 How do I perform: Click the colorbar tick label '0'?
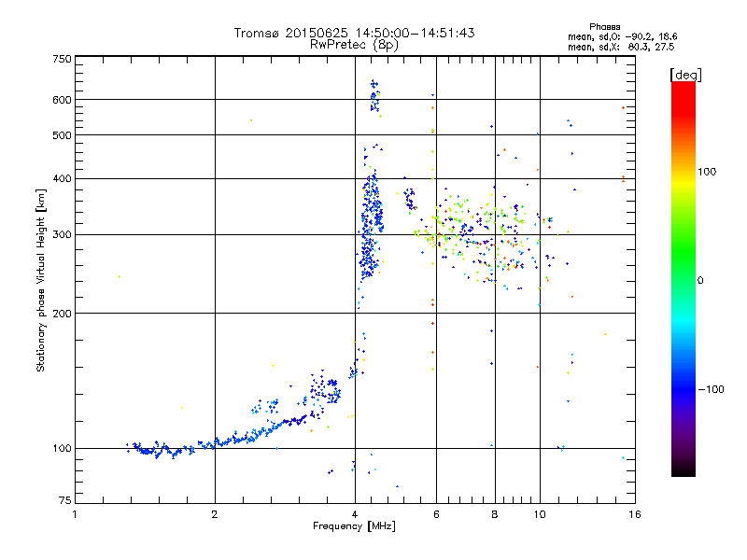coord(700,281)
